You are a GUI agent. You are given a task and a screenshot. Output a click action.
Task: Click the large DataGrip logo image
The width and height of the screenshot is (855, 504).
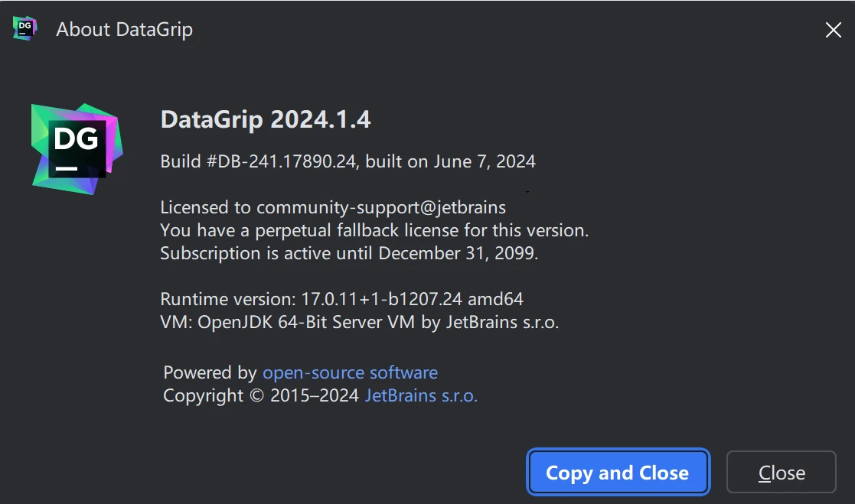(77, 148)
